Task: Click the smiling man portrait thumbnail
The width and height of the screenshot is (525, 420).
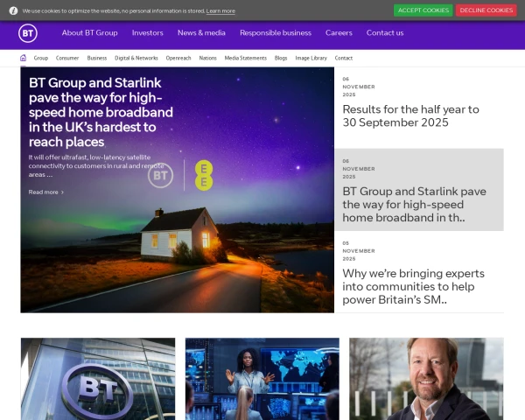Action: click(x=426, y=379)
